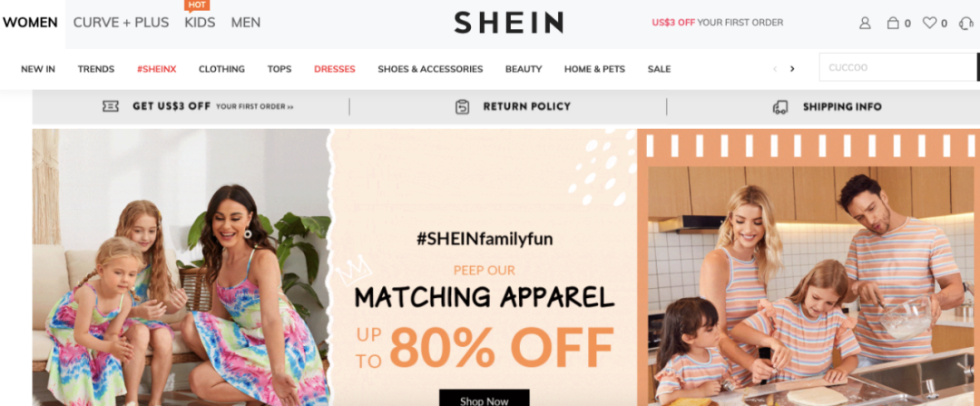The image size is (980, 406).
Task: Open the Dresses menu
Action: point(334,69)
